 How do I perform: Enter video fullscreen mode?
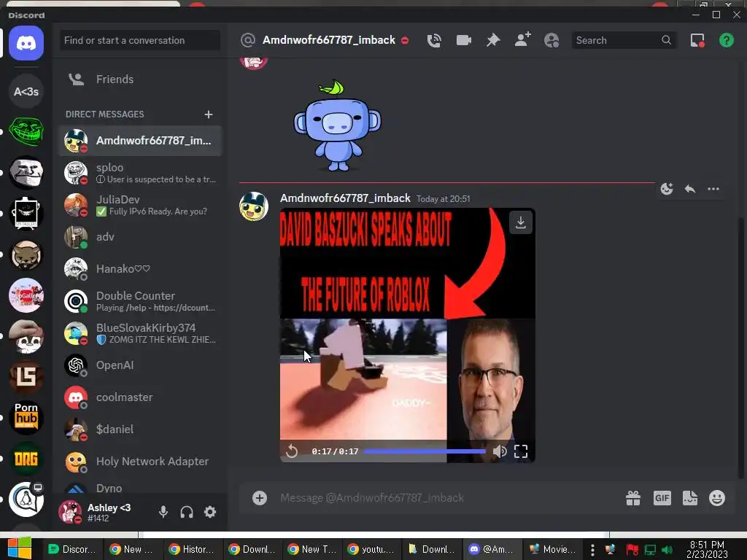point(521,451)
